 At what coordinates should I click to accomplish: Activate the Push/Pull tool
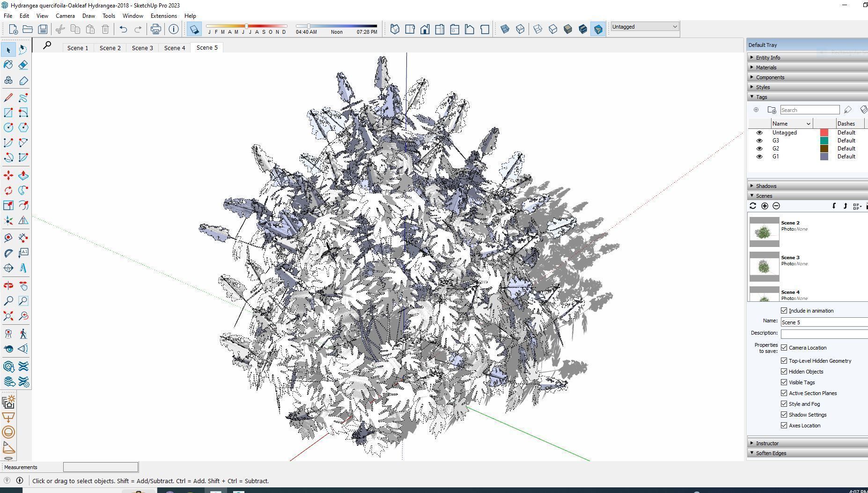23,175
